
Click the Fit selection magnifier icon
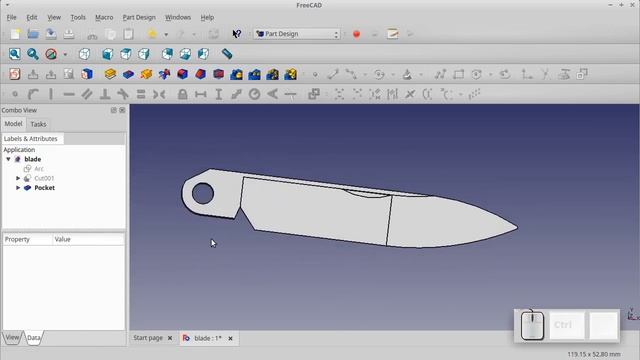(33, 54)
